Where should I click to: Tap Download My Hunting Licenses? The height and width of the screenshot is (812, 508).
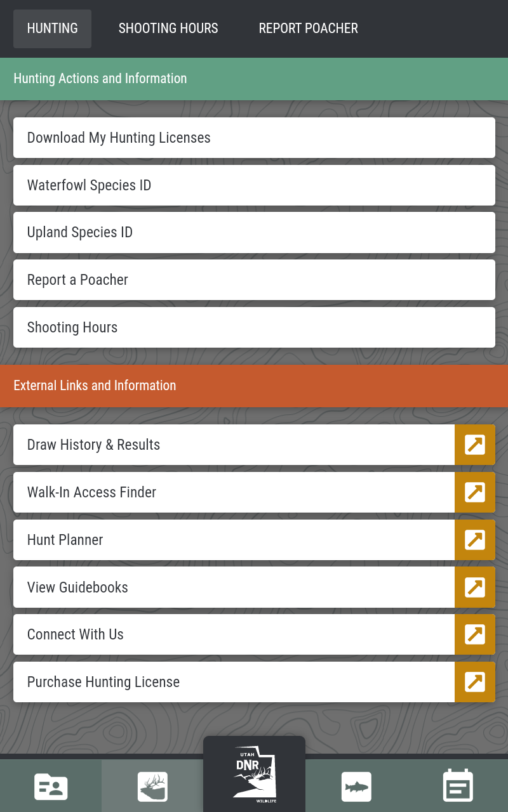click(x=254, y=138)
